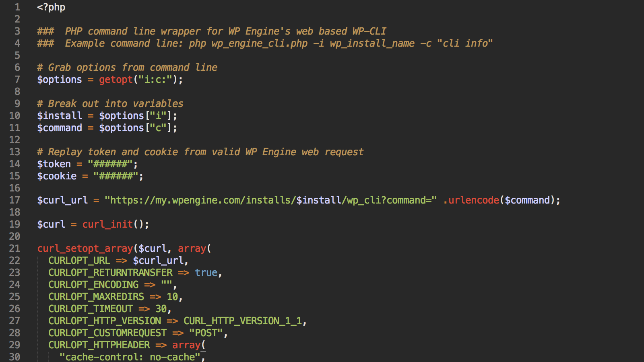Click the <?php opening tag
This screenshot has width=644, height=362.
click(51, 7)
